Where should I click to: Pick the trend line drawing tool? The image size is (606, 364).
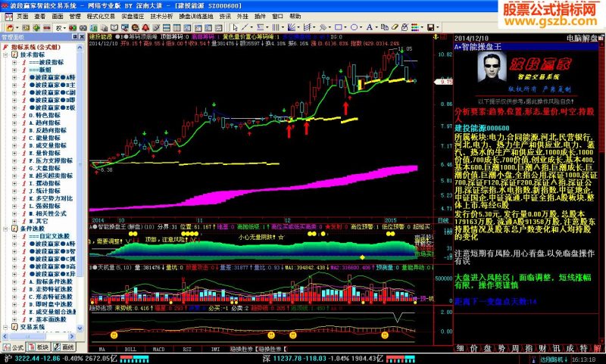tap(245, 27)
